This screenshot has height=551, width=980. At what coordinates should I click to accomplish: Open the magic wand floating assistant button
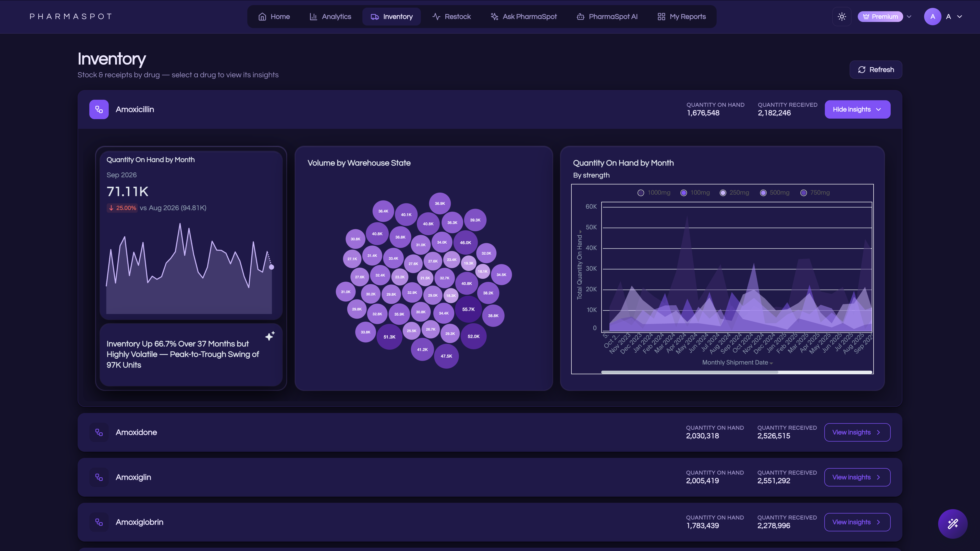click(953, 524)
